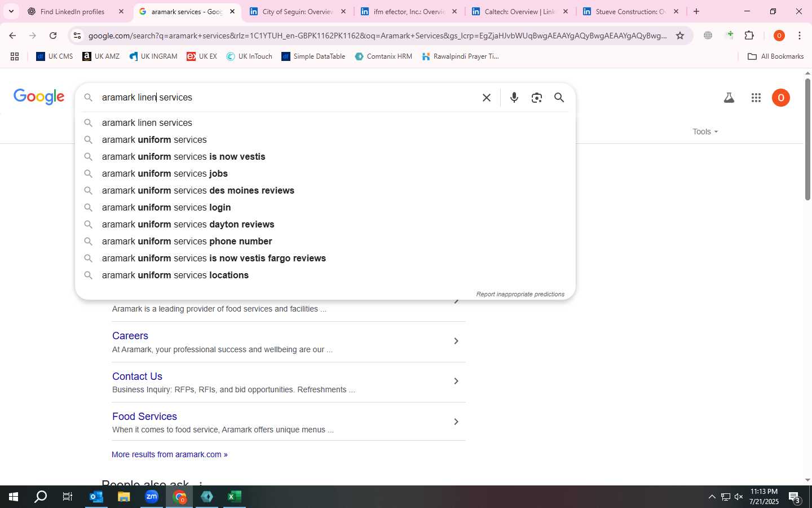Select suggestion aramark linen services
The width and height of the screenshot is (812, 508).
[325, 123]
